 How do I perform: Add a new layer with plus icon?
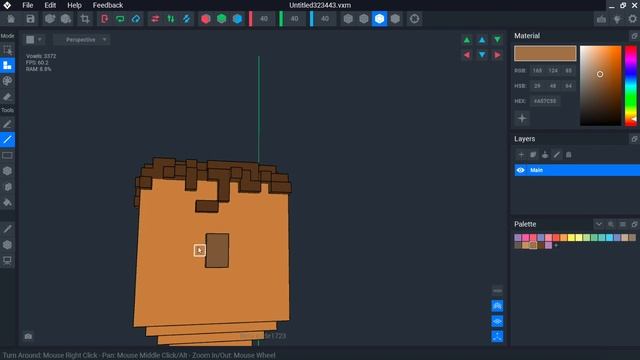[x=521, y=155]
